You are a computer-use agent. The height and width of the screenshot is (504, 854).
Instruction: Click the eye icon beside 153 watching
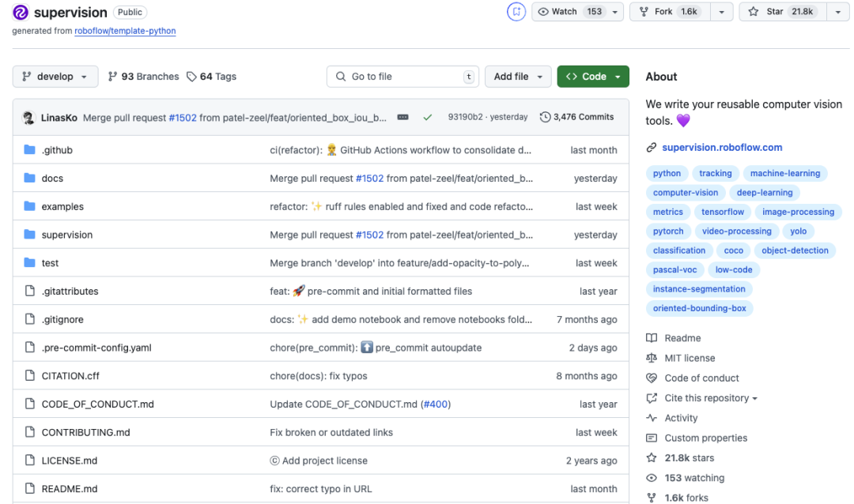[x=652, y=478]
